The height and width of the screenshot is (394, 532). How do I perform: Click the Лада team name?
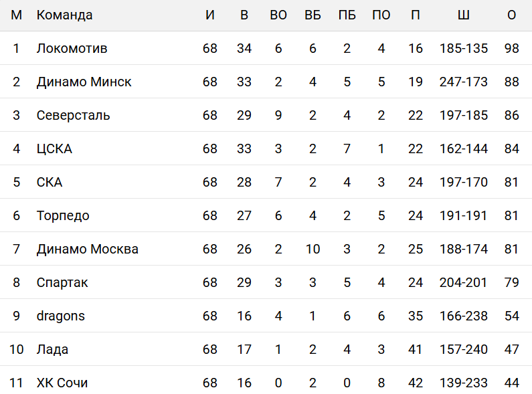click(52, 349)
